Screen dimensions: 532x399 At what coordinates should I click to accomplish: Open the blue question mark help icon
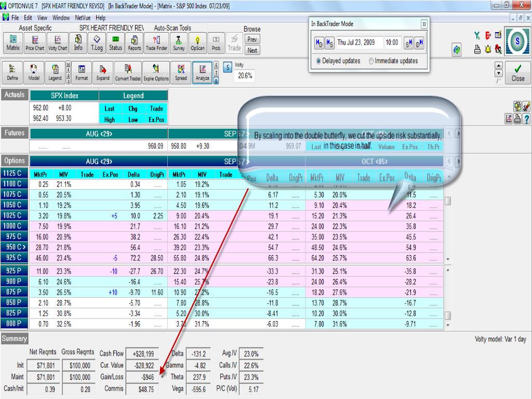click(x=526, y=119)
